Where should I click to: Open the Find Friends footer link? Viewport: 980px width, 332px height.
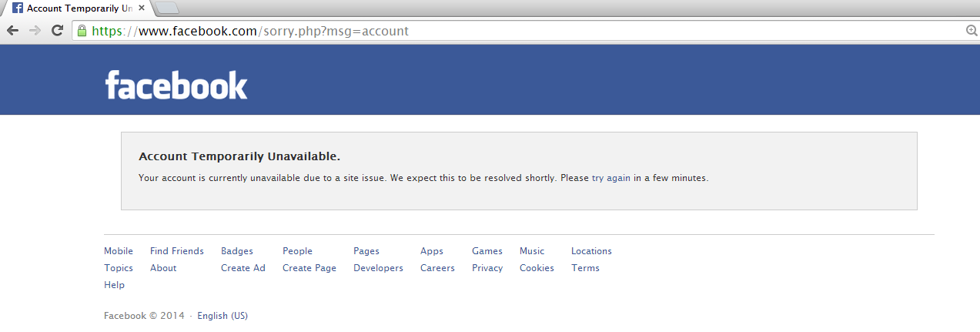click(177, 251)
